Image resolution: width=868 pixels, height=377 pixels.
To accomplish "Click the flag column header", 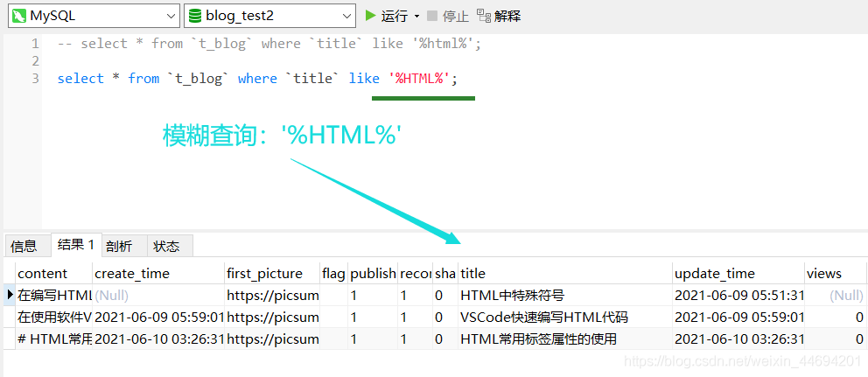I will pyautogui.click(x=333, y=274).
